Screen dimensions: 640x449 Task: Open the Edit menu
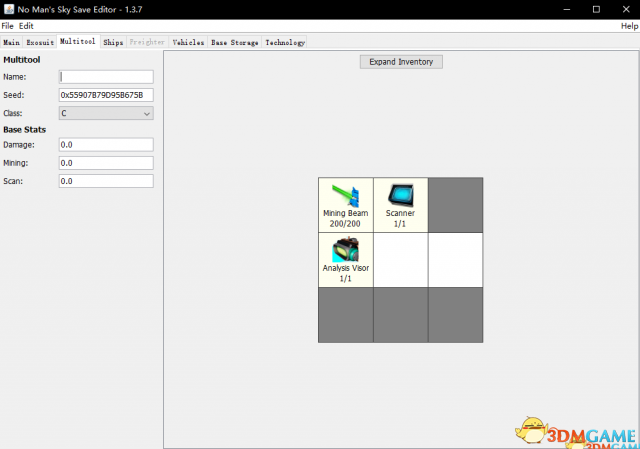[x=26, y=26]
